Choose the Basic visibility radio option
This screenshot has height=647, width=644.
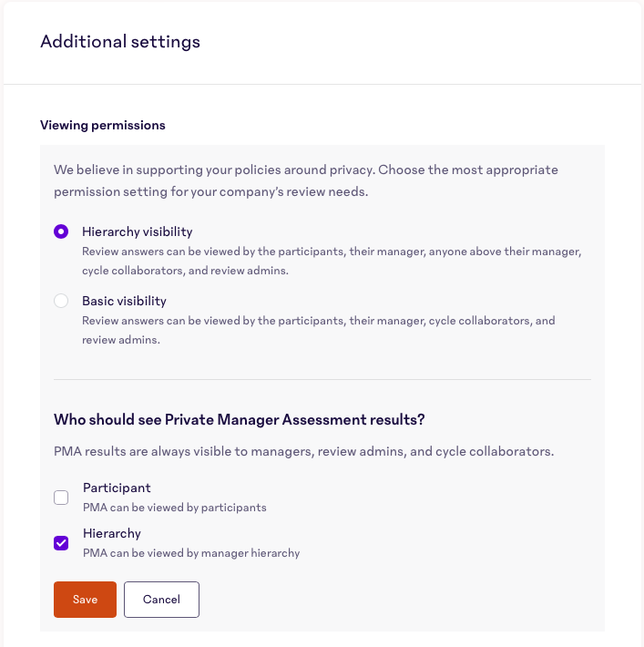click(61, 301)
